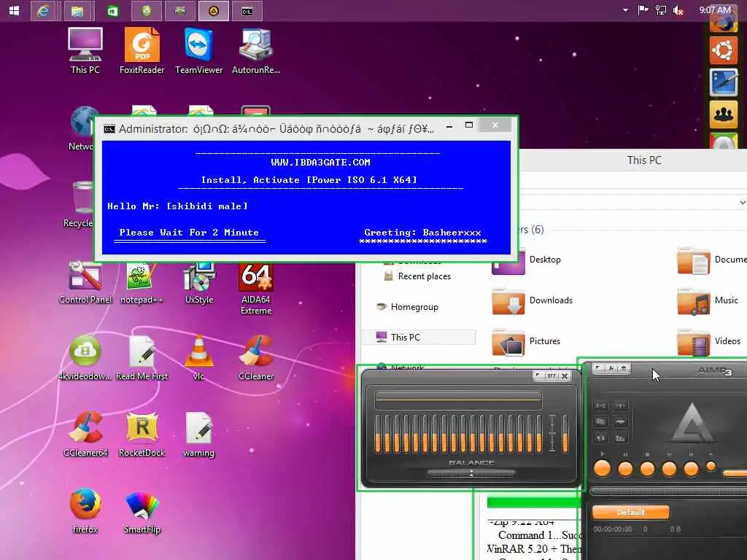Open the warning file icon on desktop
Screen dimensions: 747x560
point(198,435)
